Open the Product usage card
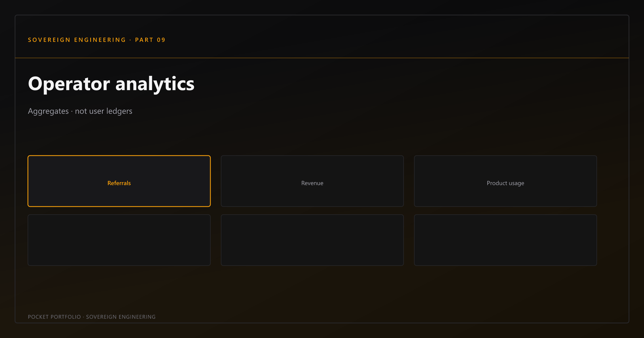 (506, 181)
